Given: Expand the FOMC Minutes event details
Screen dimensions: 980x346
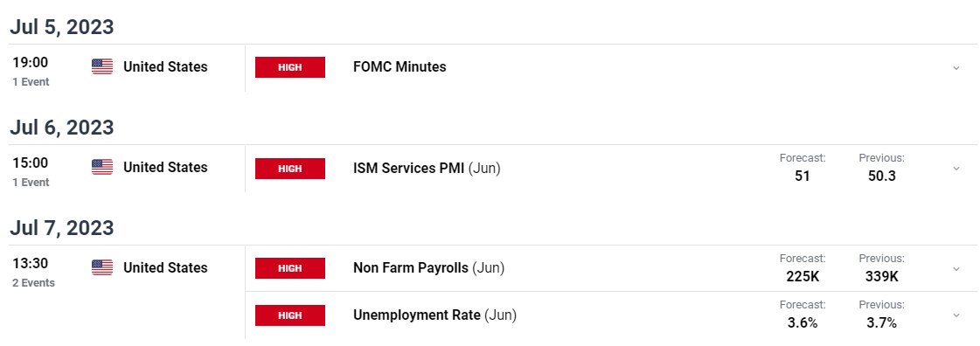Looking at the screenshot, I should [x=956, y=67].
